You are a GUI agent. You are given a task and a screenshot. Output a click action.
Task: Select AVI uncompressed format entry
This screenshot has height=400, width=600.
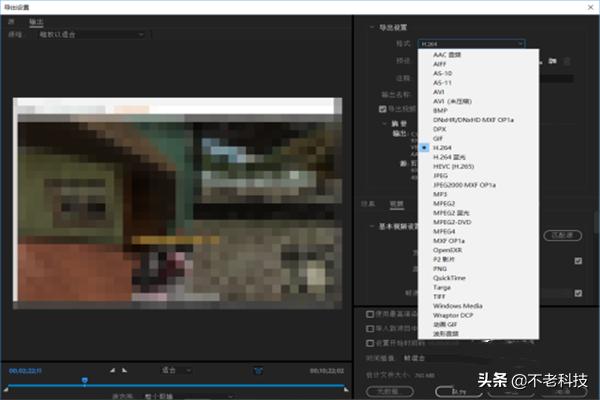tap(452, 101)
